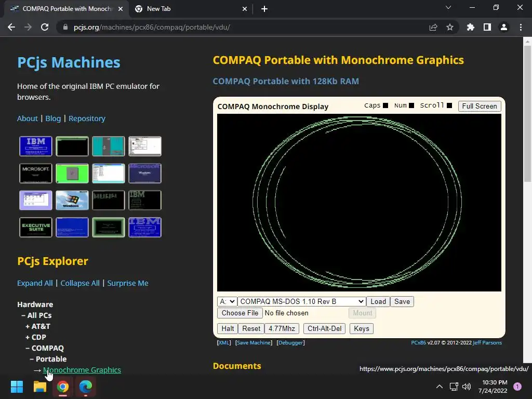Image resolution: width=532 pixels, height=399 pixels.
Task: Open the [XML] link
Action: (x=224, y=343)
